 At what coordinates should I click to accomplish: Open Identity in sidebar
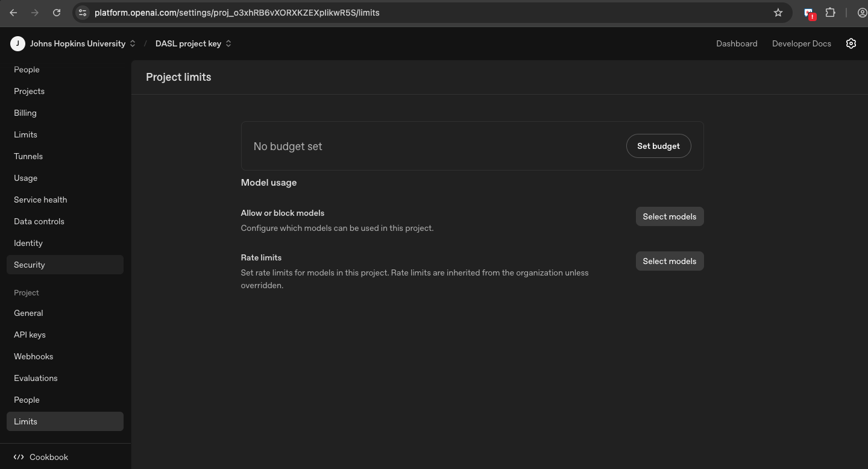click(x=65, y=243)
